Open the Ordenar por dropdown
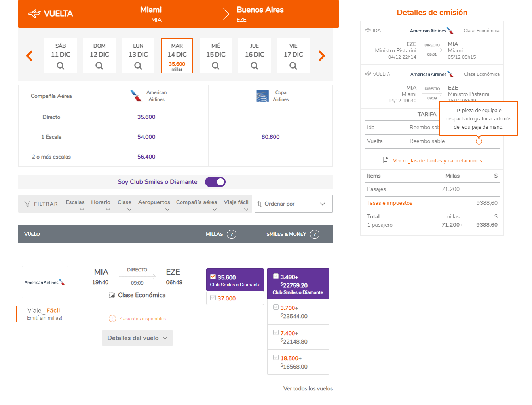The width and height of the screenshot is (532, 405). click(x=294, y=204)
